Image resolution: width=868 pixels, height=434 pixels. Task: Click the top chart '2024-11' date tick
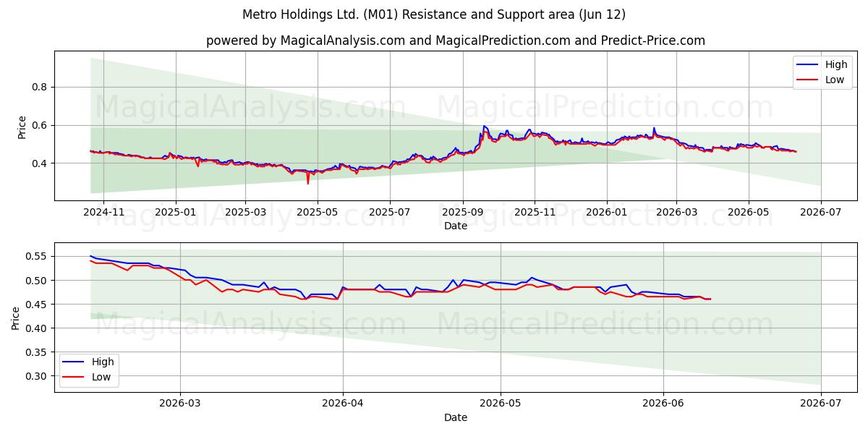103,212
